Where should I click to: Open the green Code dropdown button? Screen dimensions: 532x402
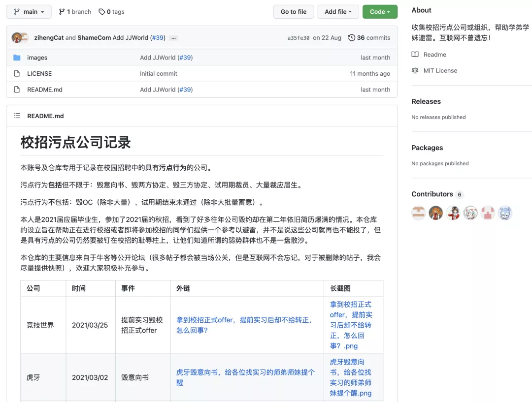click(380, 11)
